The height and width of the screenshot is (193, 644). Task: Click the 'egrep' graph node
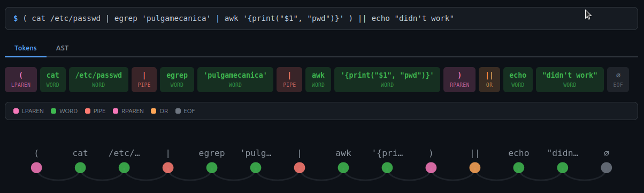pos(212,168)
